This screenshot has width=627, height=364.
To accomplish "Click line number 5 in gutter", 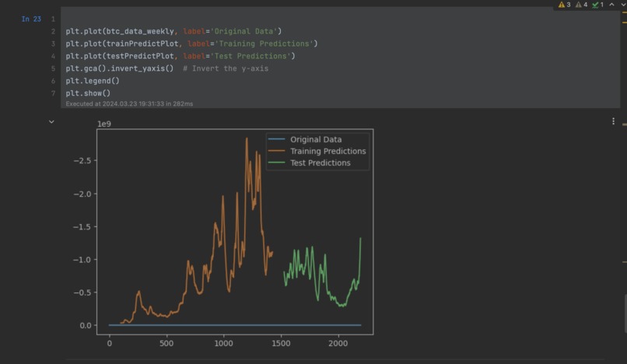I will (x=53, y=68).
